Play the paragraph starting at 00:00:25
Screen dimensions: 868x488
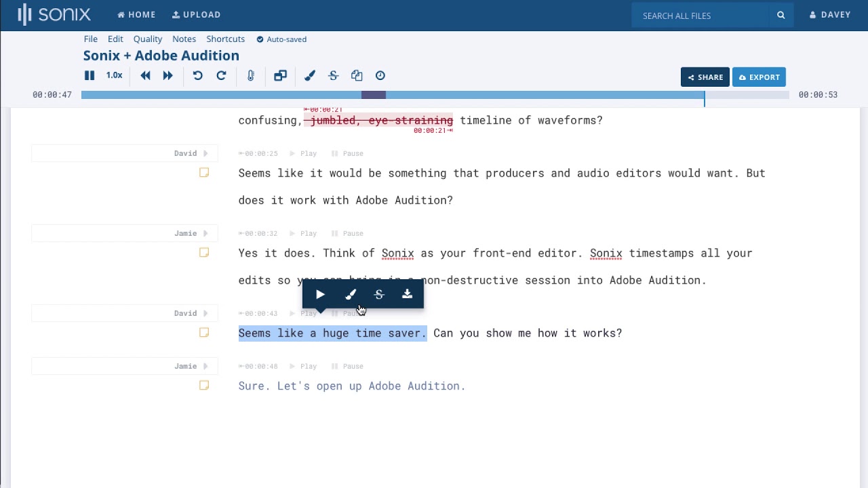coord(304,154)
